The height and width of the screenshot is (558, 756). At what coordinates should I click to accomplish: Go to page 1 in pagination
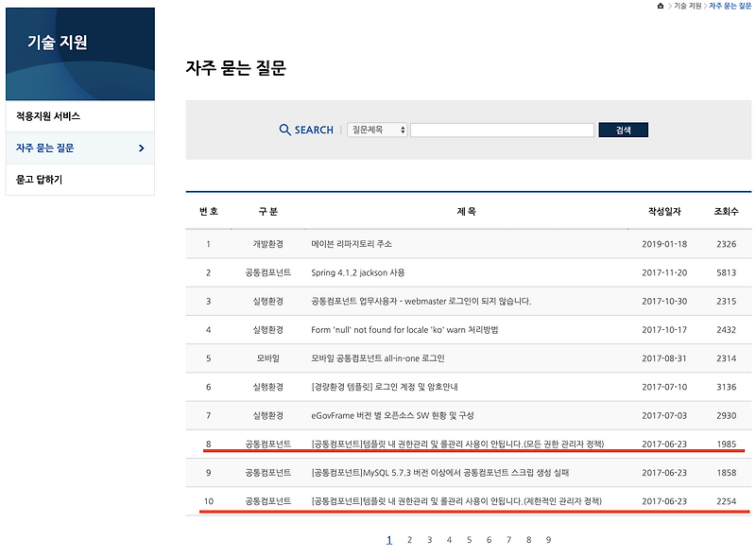[x=389, y=540]
